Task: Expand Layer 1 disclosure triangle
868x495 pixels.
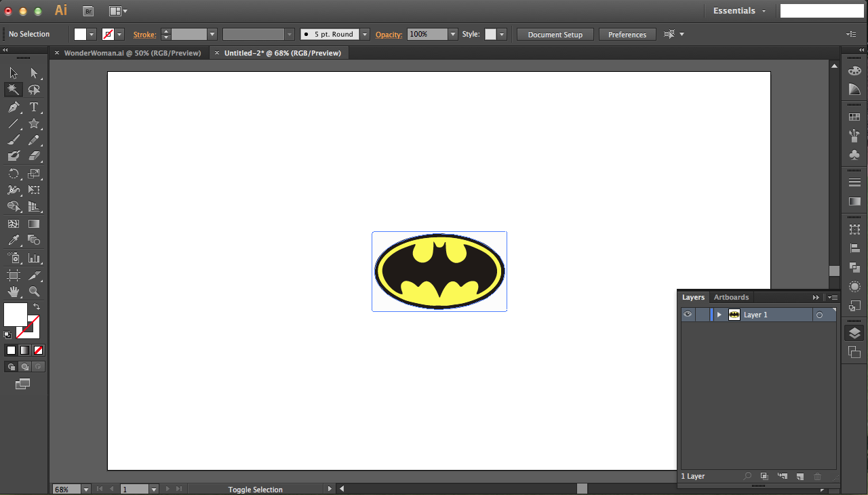Action: point(719,315)
